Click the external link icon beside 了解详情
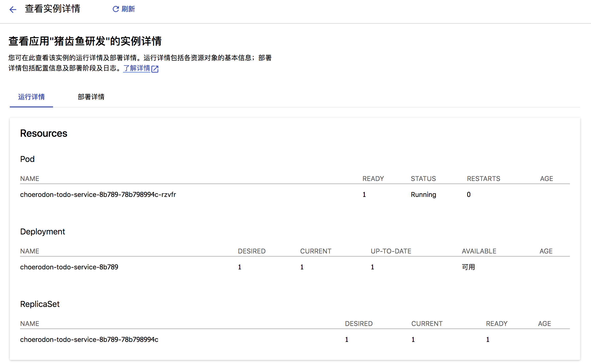 (155, 69)
